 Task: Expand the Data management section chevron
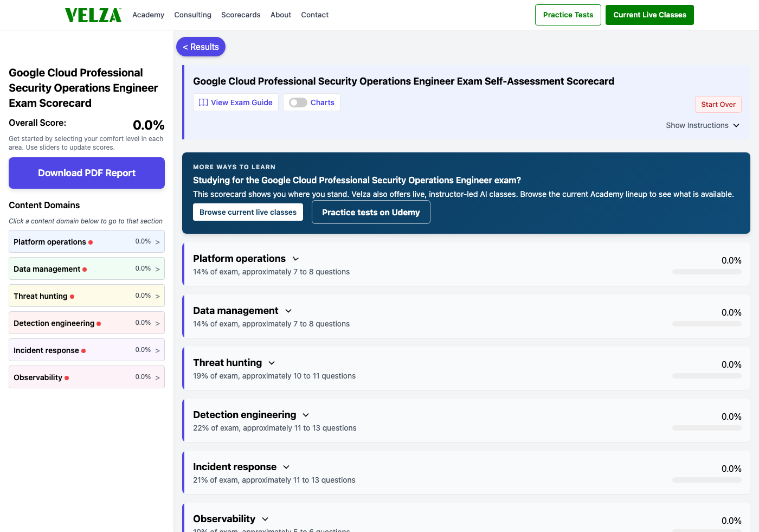pos(288,311)
